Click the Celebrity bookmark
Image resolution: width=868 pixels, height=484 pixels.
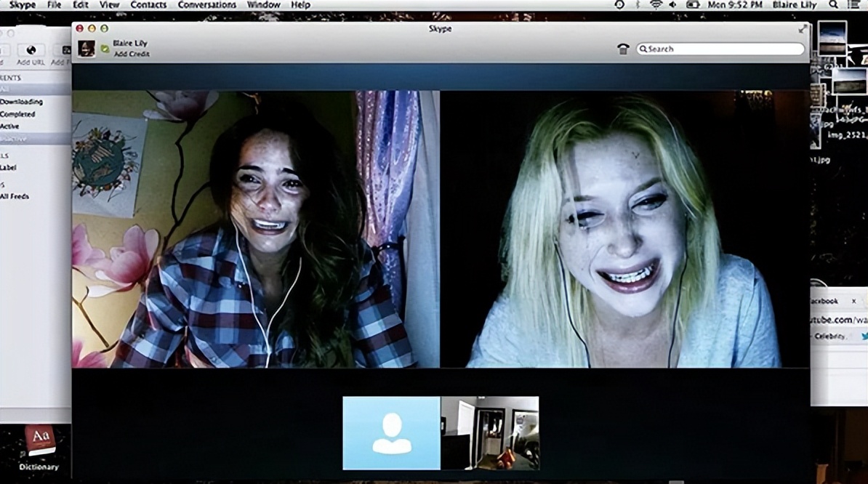[829, 336]
